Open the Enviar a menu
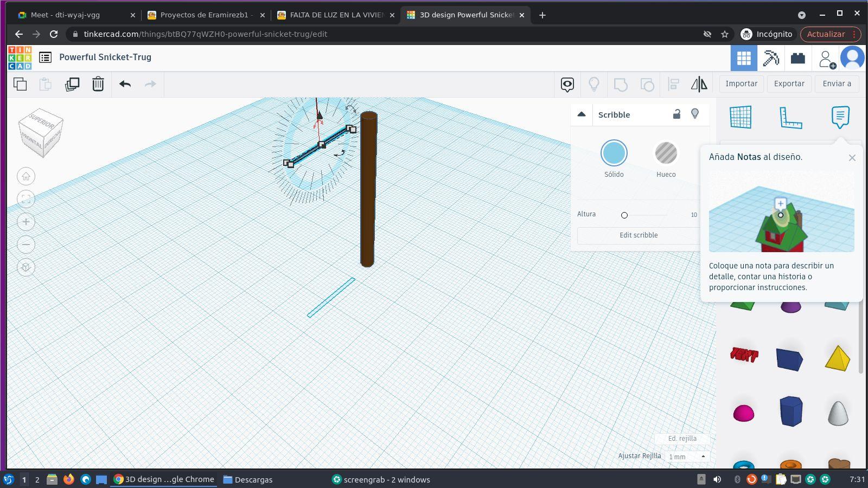The image size is (868, 488). (x=837, y=84)
